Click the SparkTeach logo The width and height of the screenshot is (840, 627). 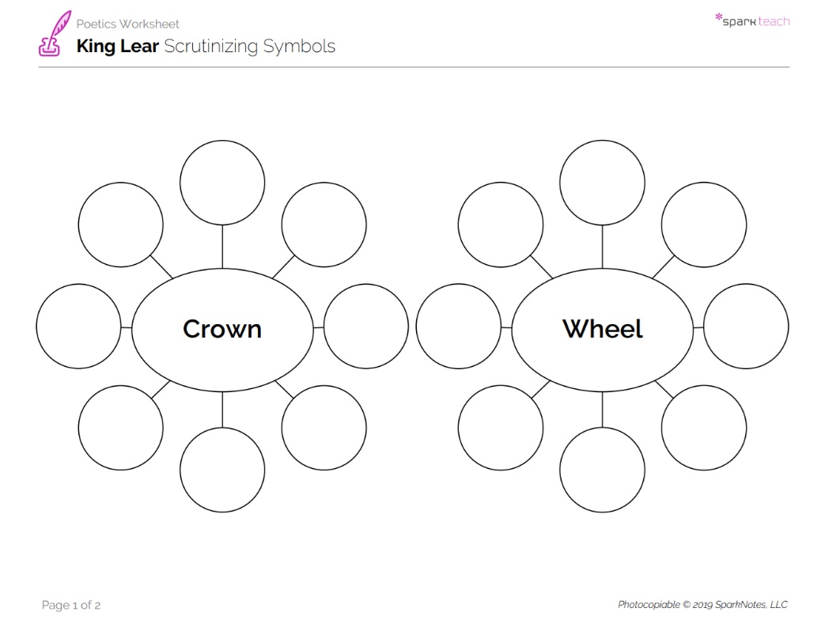point(751,21)
